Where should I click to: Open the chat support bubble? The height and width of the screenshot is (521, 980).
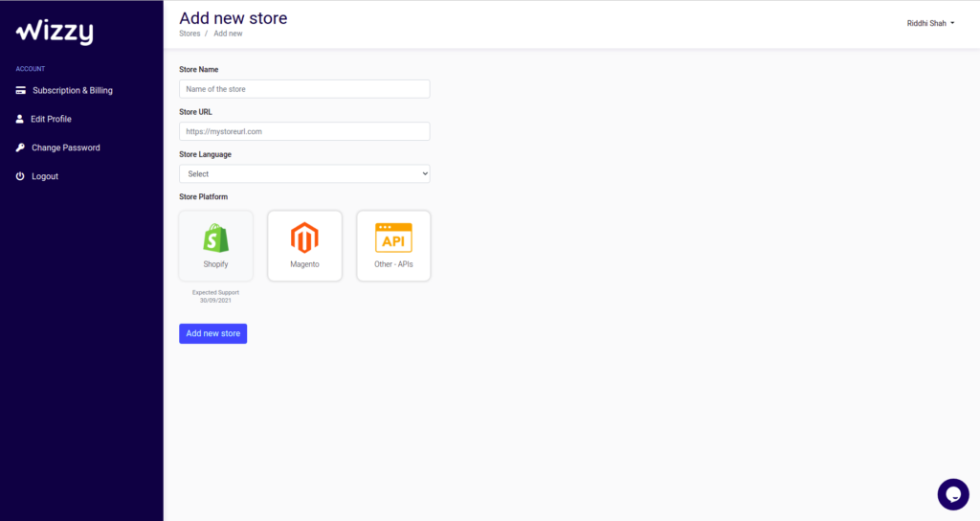click(x=953, y=494)
